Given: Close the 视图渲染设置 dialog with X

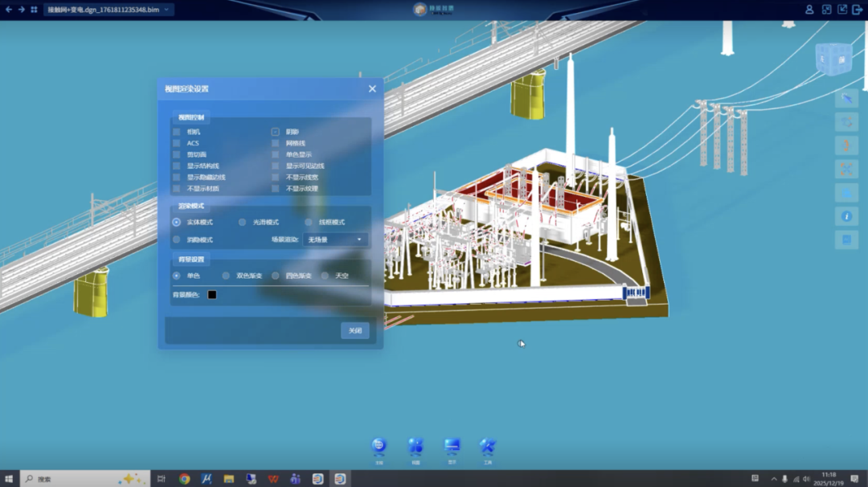Looking at the screenshot, I should [x=372, y=88].
